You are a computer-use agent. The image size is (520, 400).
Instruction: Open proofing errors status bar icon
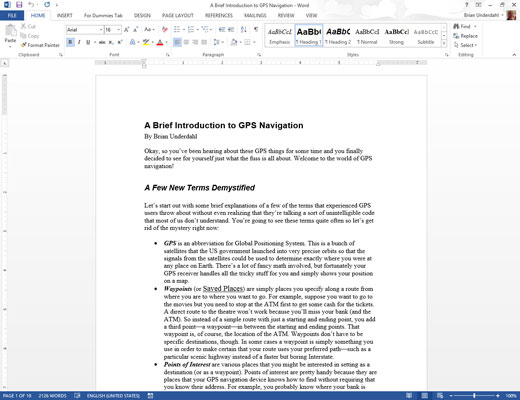point(77,396)
